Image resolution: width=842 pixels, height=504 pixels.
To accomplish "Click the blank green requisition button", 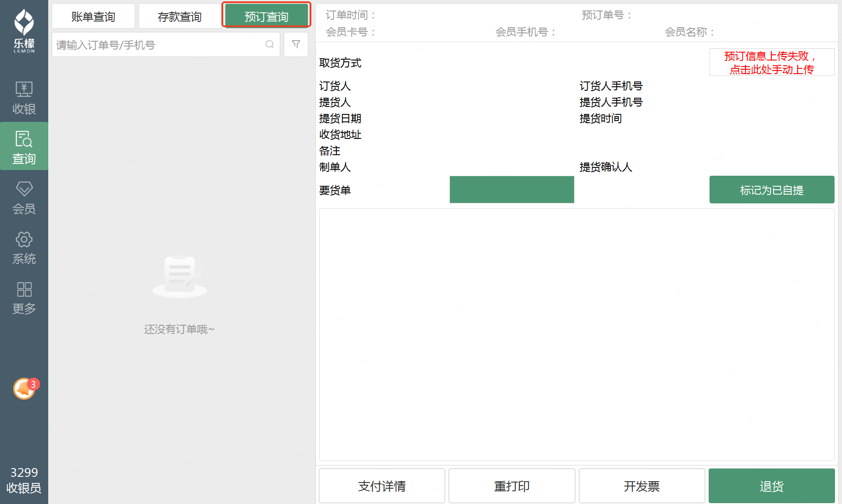I will point(511,190).
